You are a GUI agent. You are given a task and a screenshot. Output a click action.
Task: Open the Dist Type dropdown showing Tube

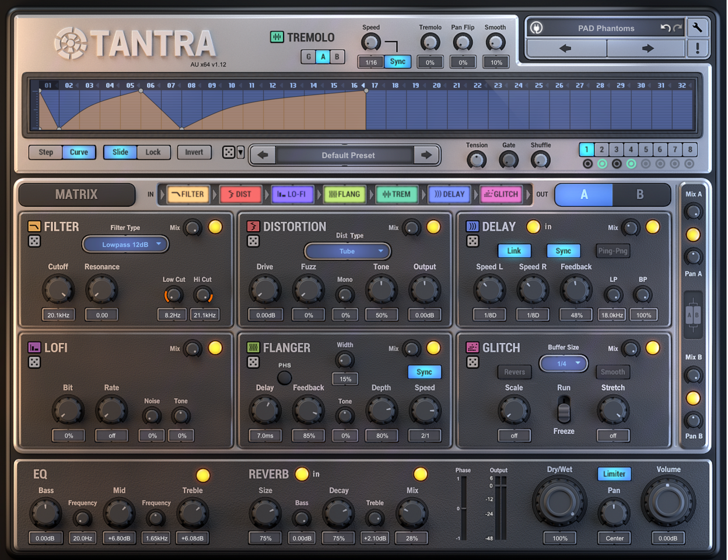pyautogui.click(x=347, y=251)
